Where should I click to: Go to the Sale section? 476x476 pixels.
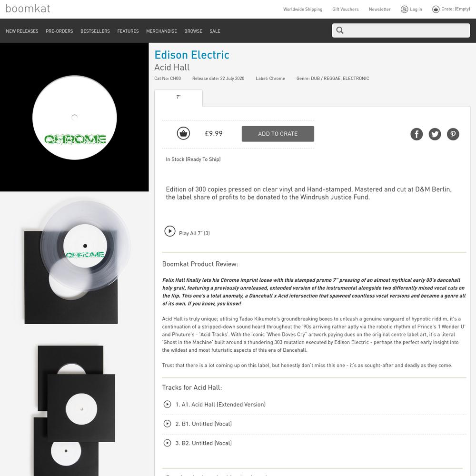(215, 31)
